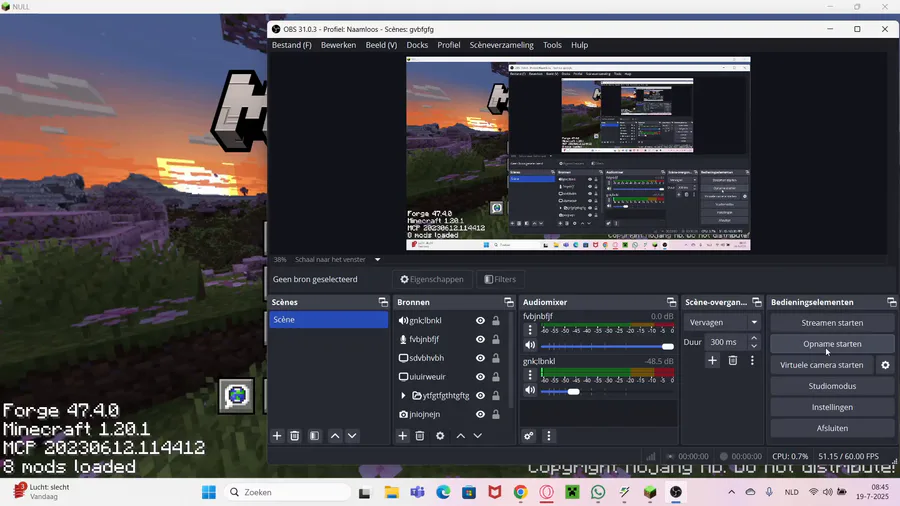
Task: Move source down in Bronnen list
Action: click(x=478, y=436)
